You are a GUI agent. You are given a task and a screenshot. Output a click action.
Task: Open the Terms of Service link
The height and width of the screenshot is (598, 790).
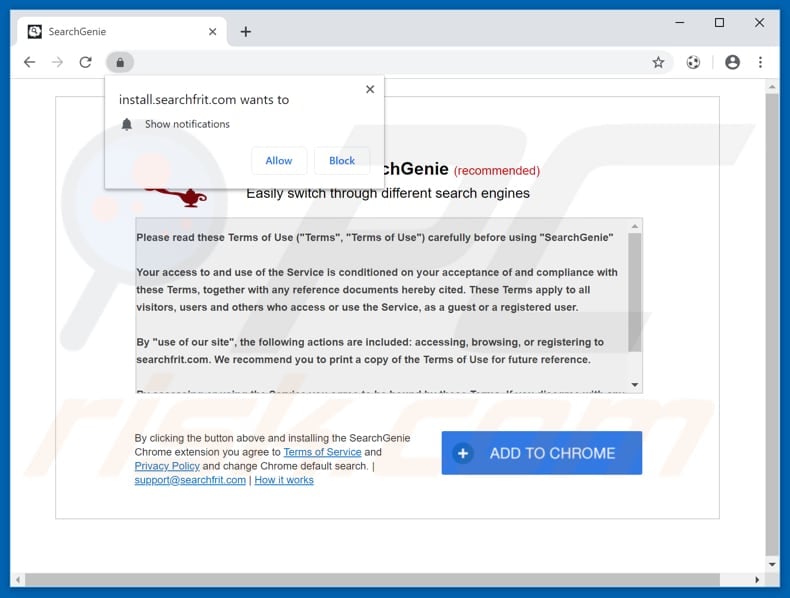click(x=322, y=452)
